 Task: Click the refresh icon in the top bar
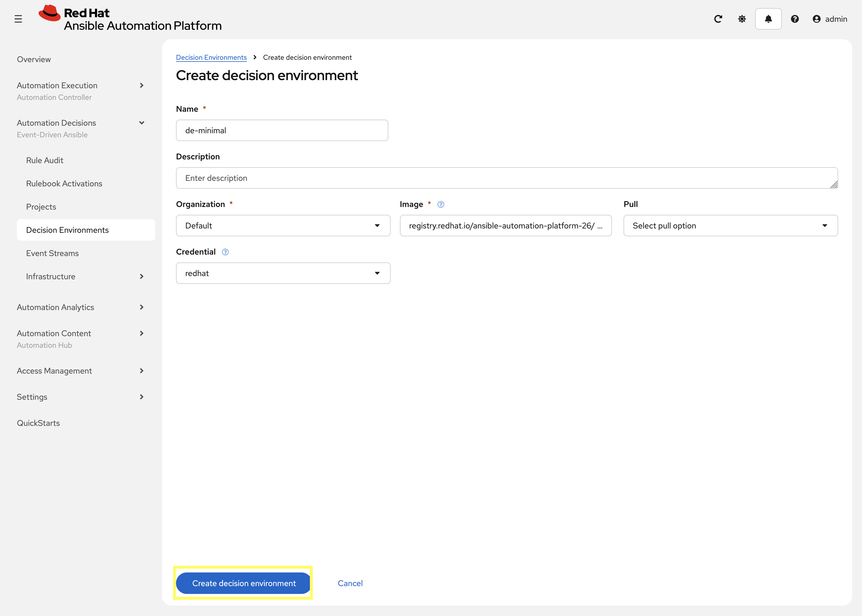(x=718, y=19)
